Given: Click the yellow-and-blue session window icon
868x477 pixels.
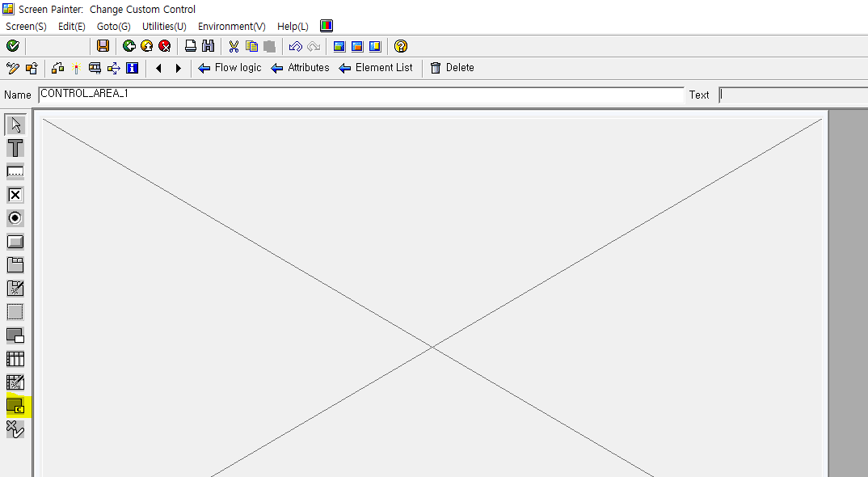Looking at the screenshot, I should point(375,46).
